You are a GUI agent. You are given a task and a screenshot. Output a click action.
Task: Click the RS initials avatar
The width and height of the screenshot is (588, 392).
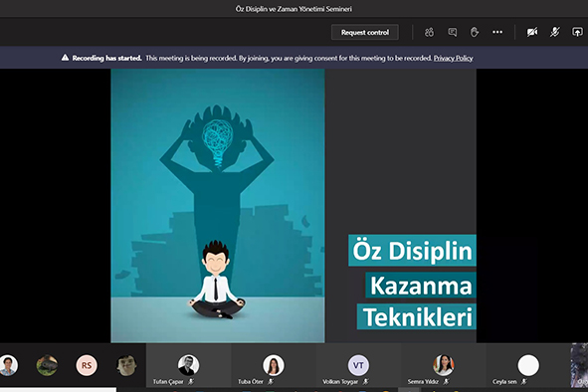click(x=87, y=365)
